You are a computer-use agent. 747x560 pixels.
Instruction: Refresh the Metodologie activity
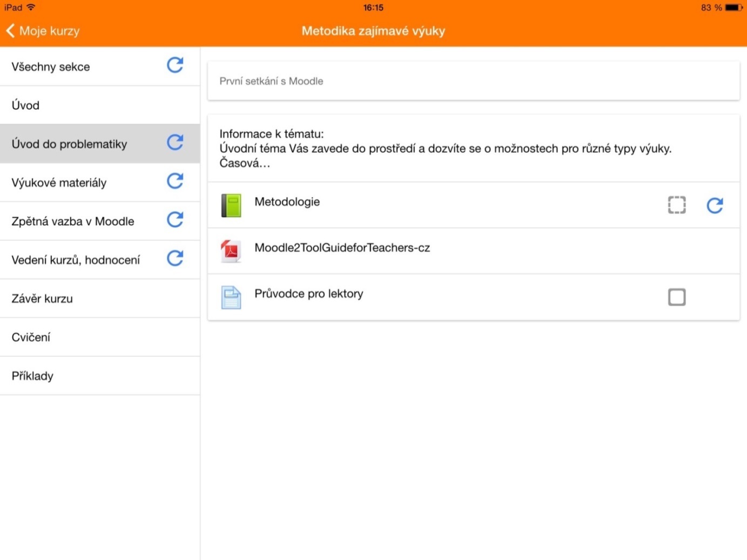click(715, 205)
